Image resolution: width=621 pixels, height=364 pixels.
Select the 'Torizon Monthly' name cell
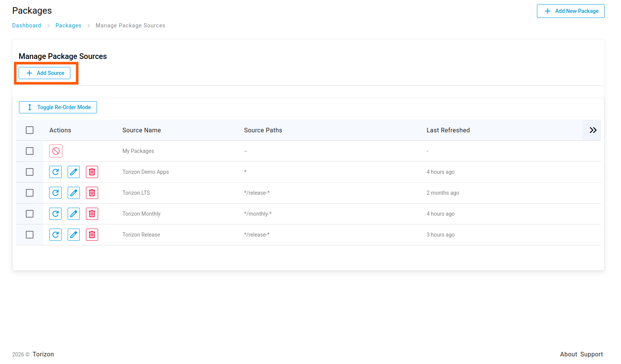click(x=141, y=214)
